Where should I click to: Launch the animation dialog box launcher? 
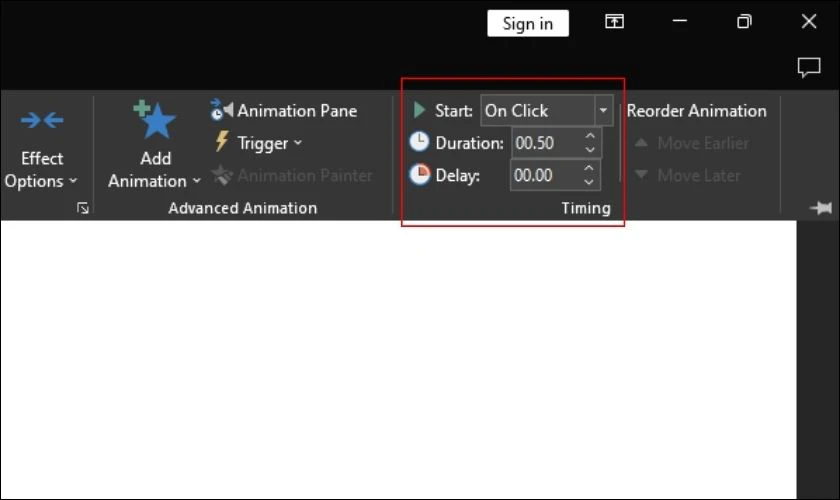pos(82,208)
